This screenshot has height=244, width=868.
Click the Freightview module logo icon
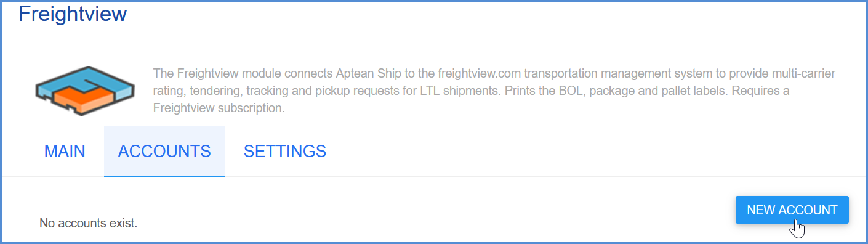(x=85, y=91)
